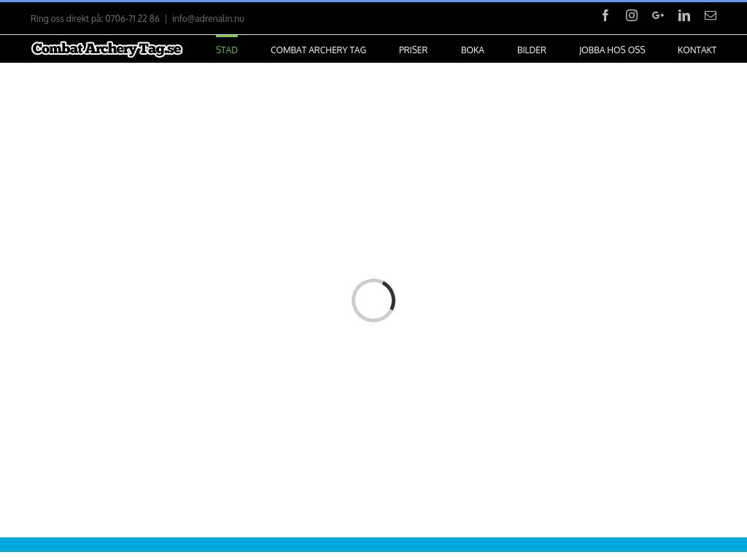
Task: Select BOKA in the navigation
Action: click(x=472, y=50)
